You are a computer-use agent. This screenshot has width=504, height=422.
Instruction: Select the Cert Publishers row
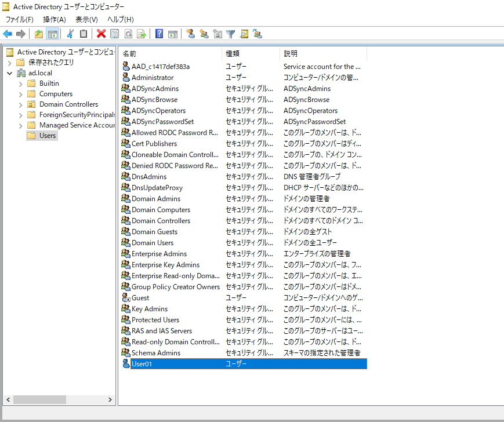pos(244,144)
